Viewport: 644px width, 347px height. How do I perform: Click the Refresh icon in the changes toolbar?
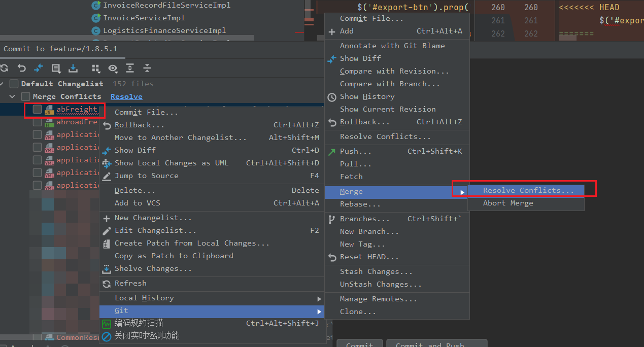(5, 68)
